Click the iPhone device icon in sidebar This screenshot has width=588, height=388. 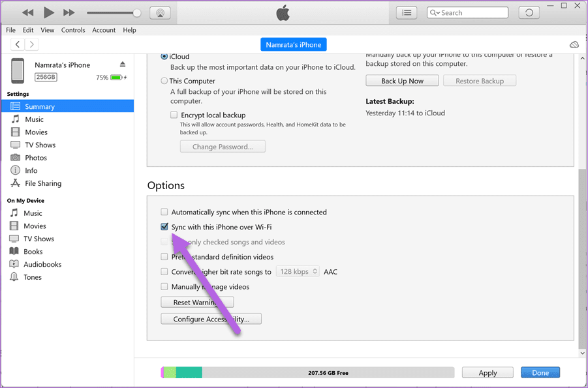[18, 70]
